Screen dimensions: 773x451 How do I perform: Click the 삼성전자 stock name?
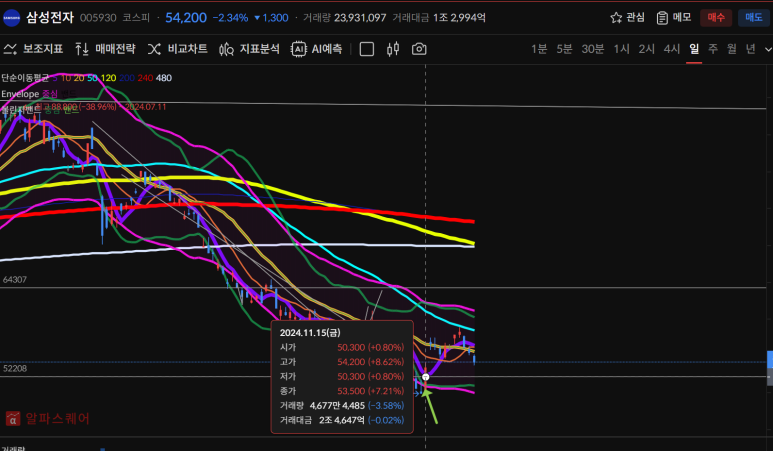[50, 18]
